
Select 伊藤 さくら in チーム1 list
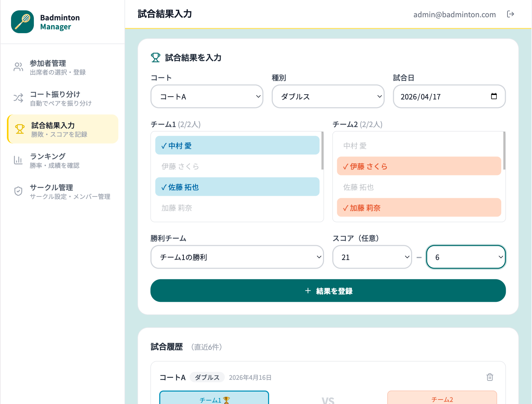point(237,166)
